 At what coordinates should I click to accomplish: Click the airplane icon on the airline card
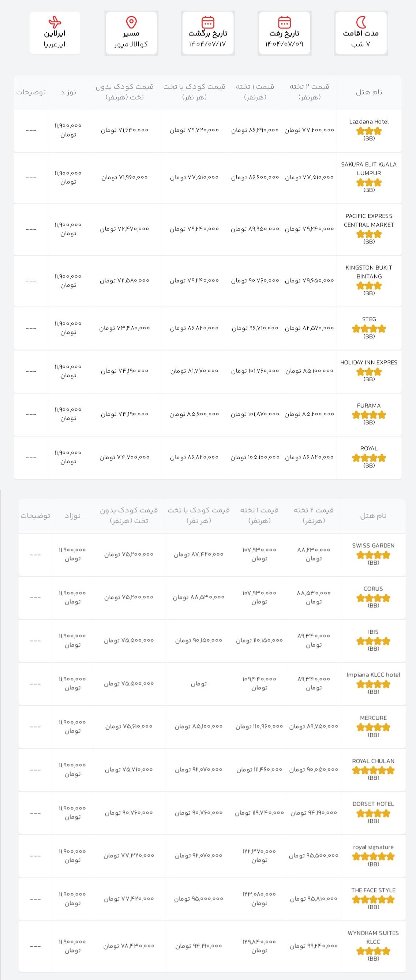pyautogui.click(x=55, y=22)
